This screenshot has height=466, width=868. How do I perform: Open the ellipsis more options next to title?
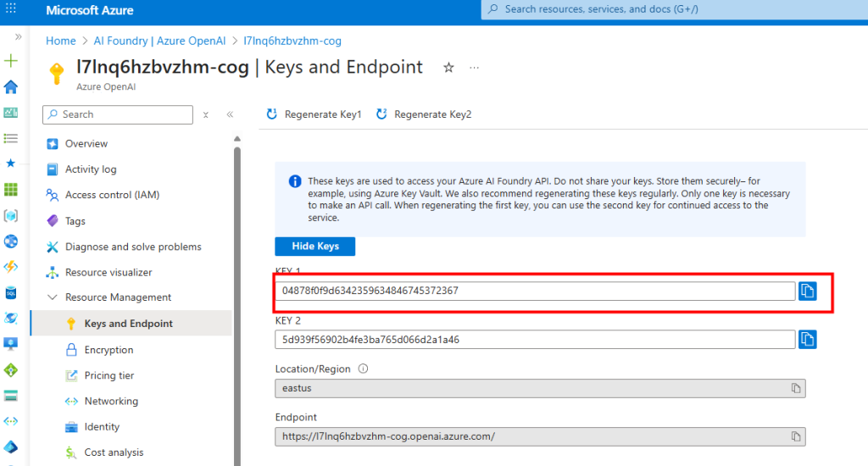(475, 68)
